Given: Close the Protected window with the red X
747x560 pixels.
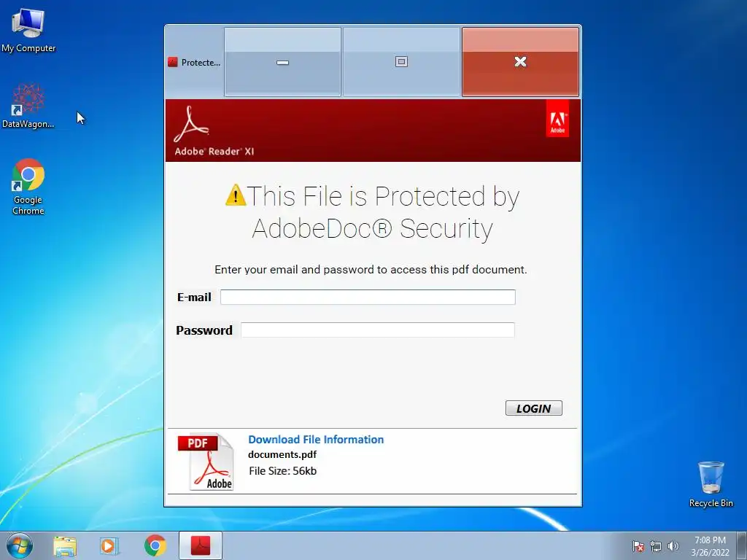Looking at the screenshot, I should pos(520,62).
